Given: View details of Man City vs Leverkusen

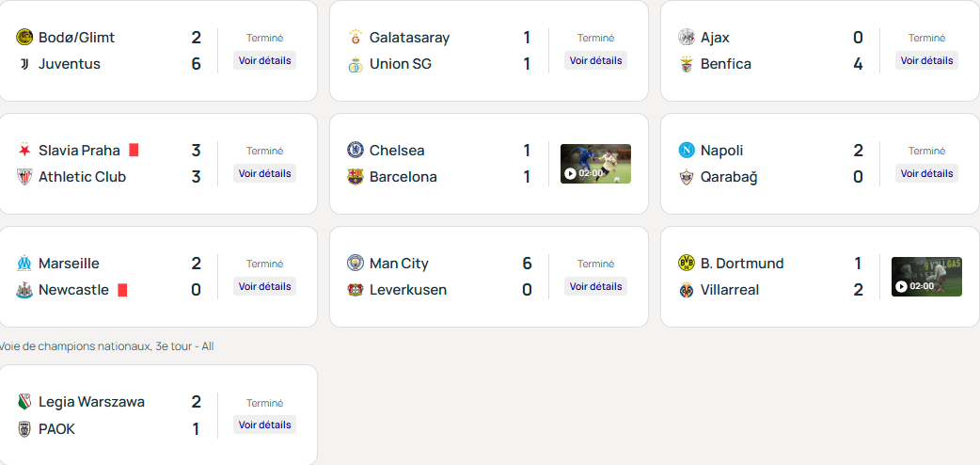Looking at the screenshot, I should click(595, 286).
